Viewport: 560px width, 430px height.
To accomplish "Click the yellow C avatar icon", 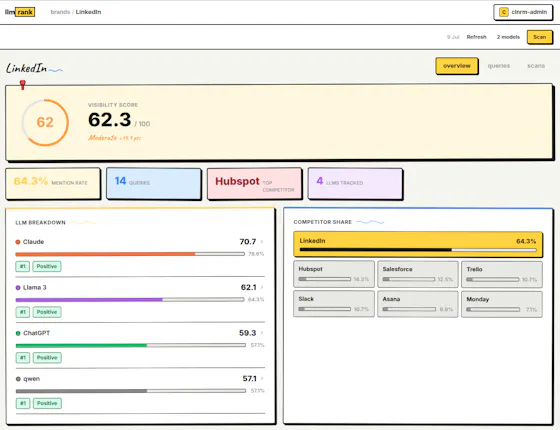I will 504,12.
